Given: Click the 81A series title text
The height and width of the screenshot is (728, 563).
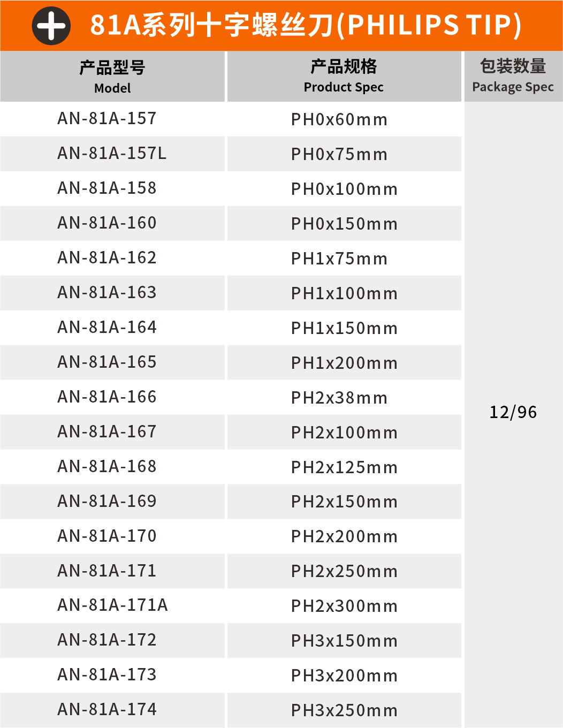Looking at the screenshot, I should [x=306, y=25].
